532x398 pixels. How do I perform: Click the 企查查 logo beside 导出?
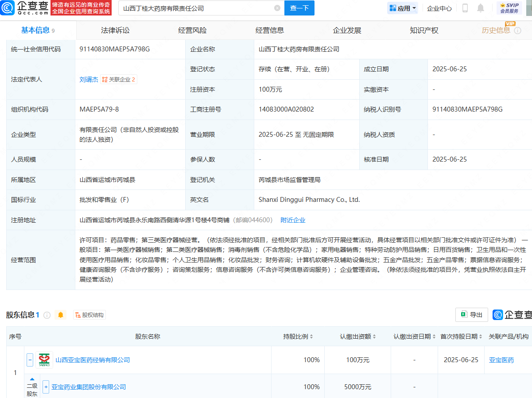click(513, 315)
